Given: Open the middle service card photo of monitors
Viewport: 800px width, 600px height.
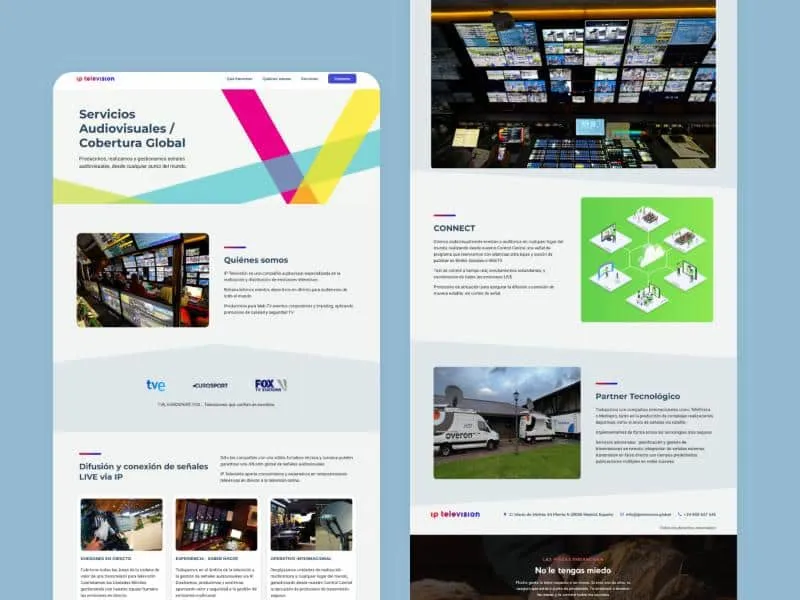Looking at the screenshot, I should coord(216,524).
